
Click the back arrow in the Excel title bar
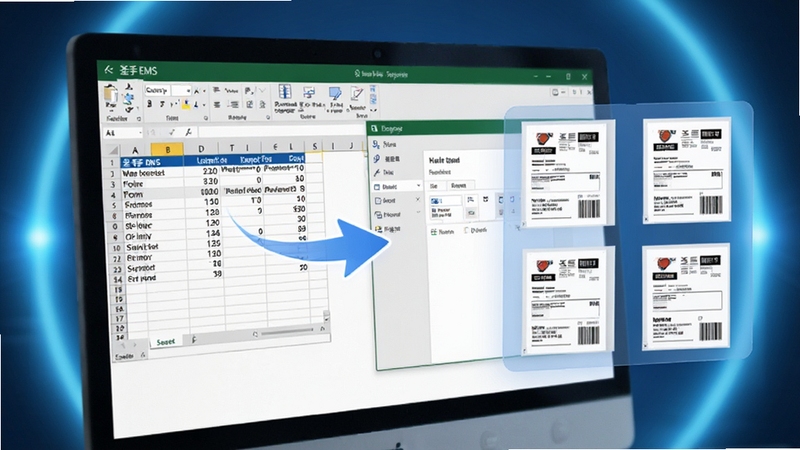108,70
